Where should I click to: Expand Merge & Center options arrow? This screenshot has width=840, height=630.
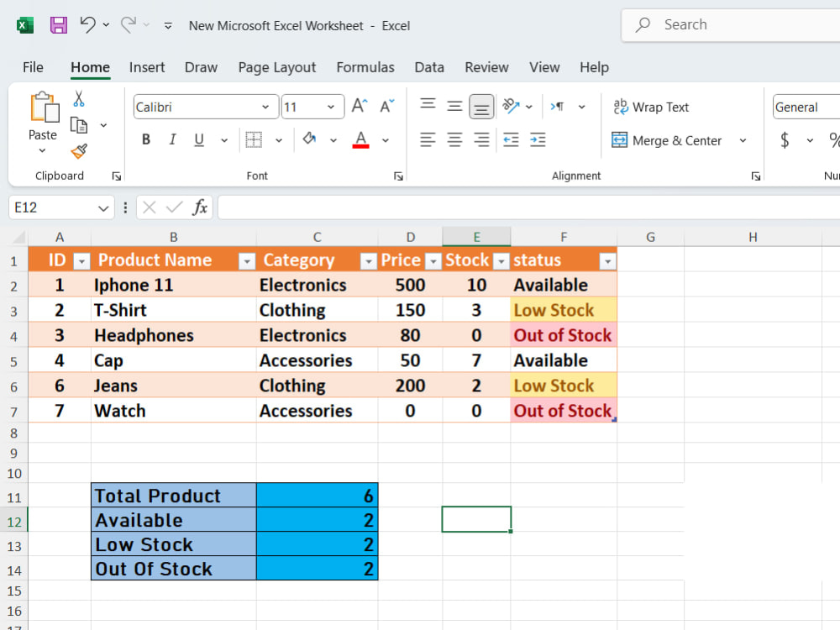tap(743, 140)
